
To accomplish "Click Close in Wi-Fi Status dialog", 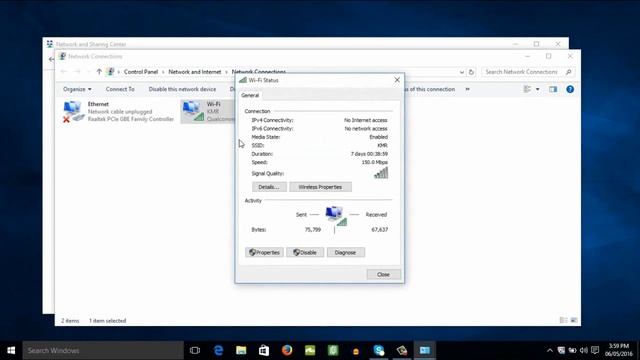I will (x=383, y=274).
